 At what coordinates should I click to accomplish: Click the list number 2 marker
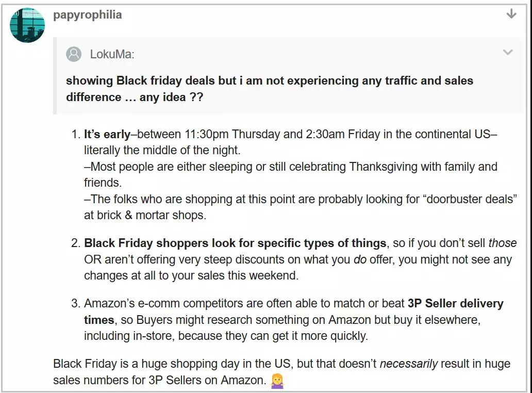tap(76, 243)
